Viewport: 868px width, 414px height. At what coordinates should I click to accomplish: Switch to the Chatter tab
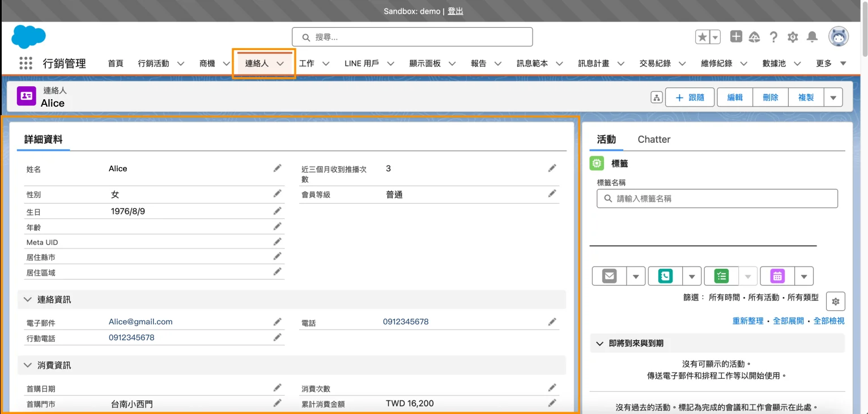[654, 140]
